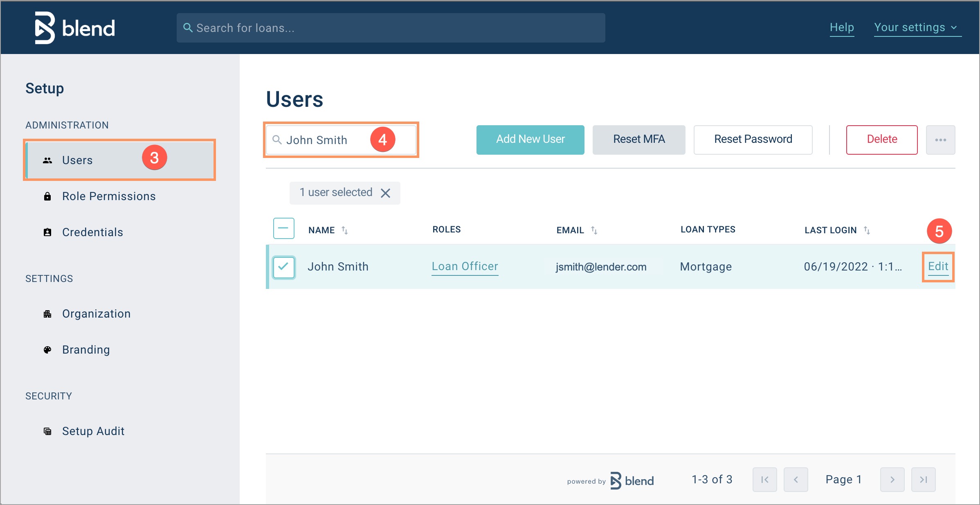The height and width of the screenshot is (505, 980).
Task: Uncheck the John Smith row checkbox
Action: (x=283, y=267)
